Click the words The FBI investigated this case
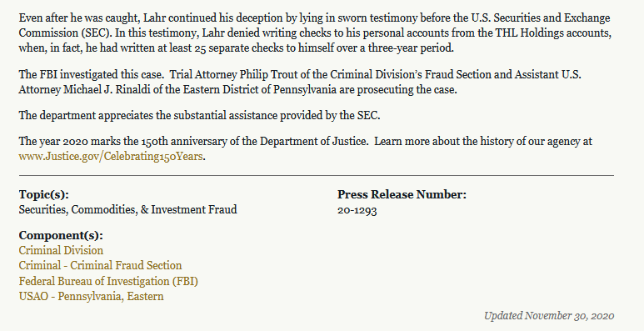This screenshot has height=331, width=644. coord(91,74)
